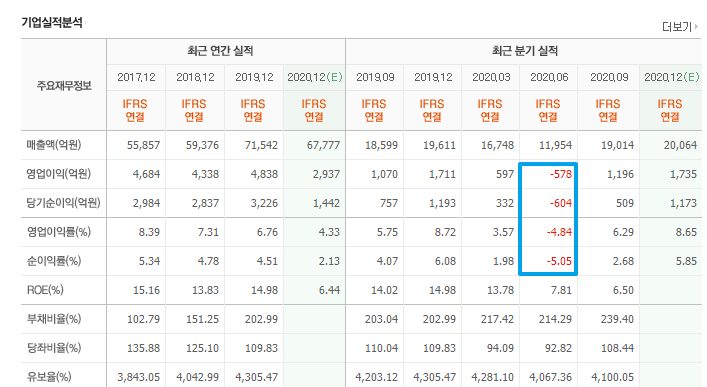Click quick ratio value 92.82
Image resolution: width=707 pixels, height=387 pixels.
coord(558,348)
